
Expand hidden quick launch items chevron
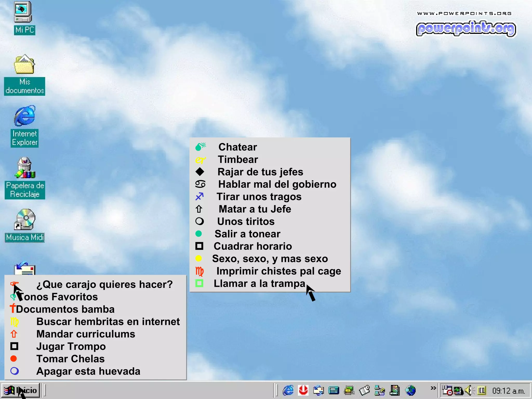pos(433,388)
